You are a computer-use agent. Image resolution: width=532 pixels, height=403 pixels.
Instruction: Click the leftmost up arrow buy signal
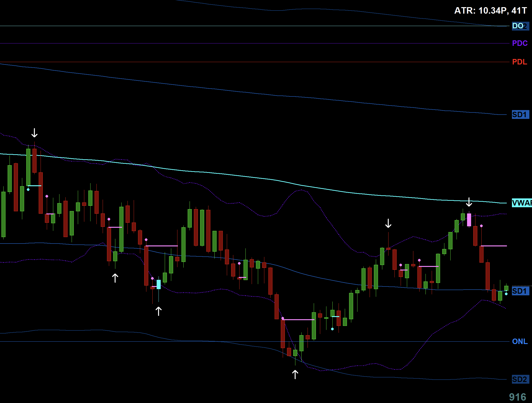click(115, 278)
